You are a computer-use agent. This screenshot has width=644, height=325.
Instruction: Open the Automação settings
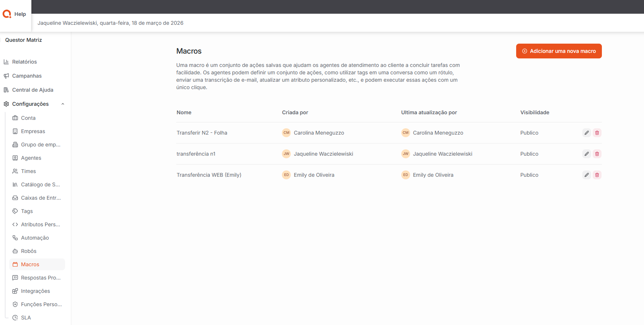pos(35,238)
